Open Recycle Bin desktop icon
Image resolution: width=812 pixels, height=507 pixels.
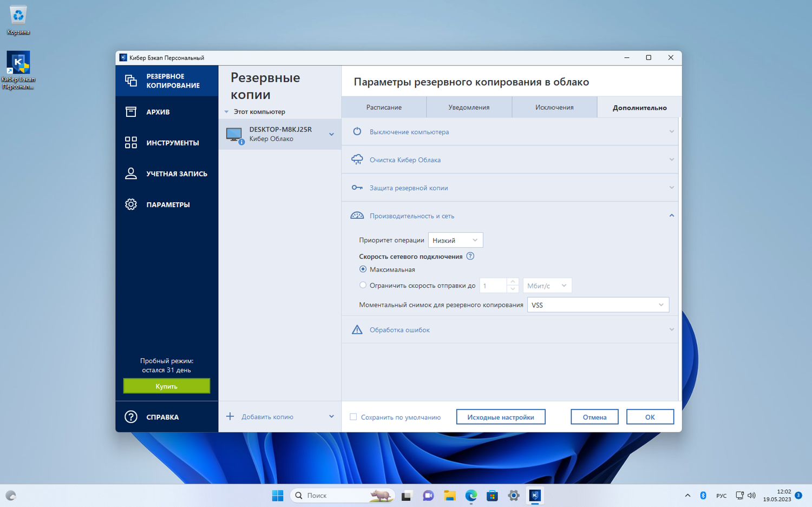18,20
